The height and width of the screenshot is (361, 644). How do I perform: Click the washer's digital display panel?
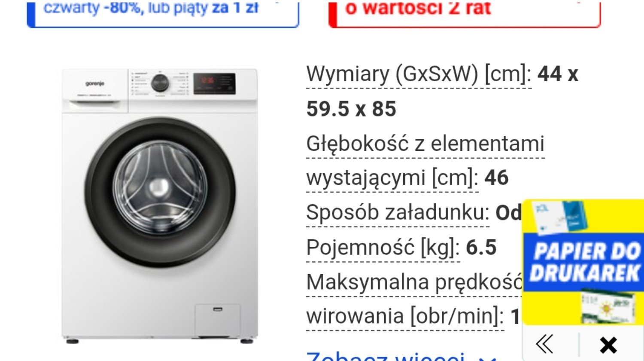click(214, 83)
